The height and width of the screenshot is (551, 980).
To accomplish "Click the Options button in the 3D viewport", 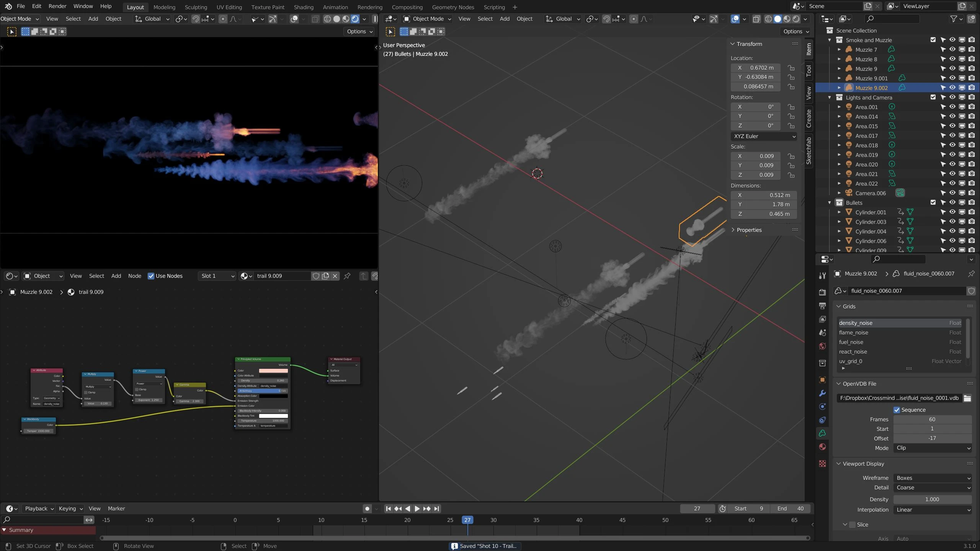I will tap(795, 31).
